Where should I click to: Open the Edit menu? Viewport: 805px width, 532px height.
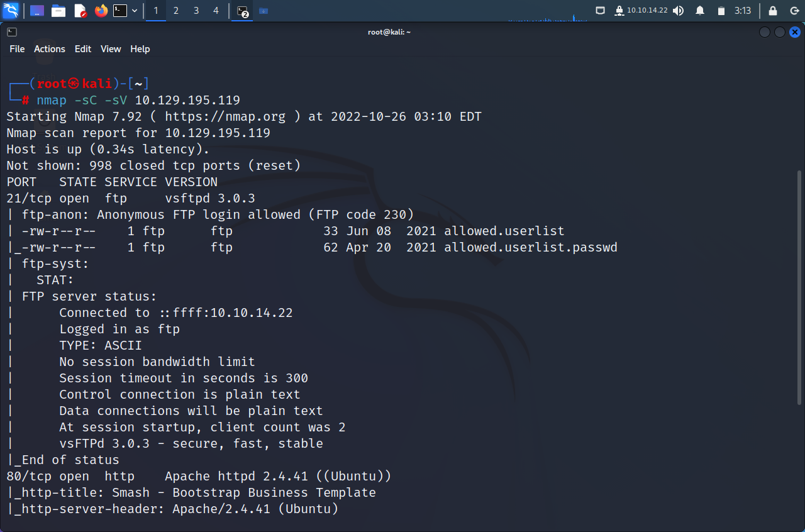(83, 49)
